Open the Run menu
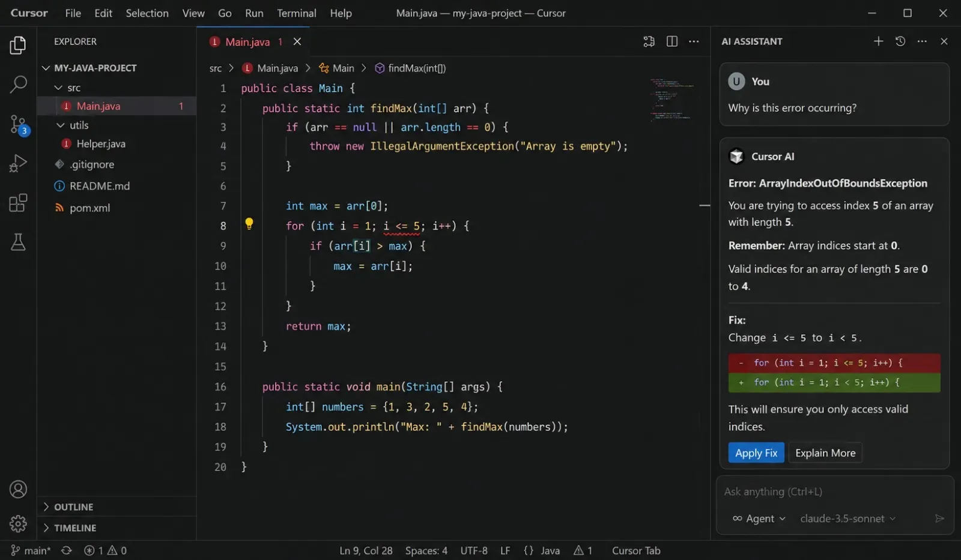961x560 pixels. point(254,13)
